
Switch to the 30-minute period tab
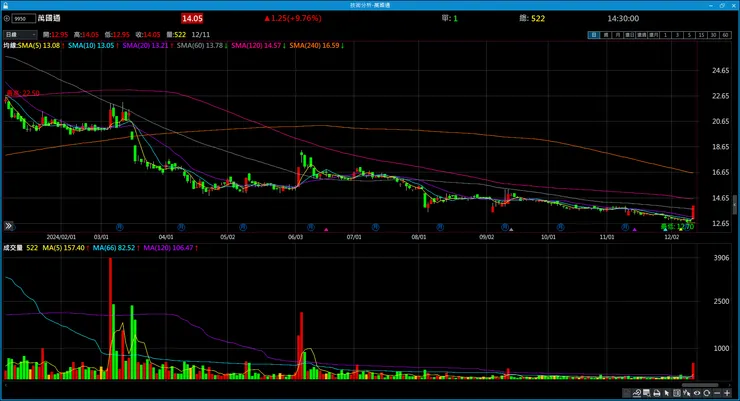coord(713,35)
